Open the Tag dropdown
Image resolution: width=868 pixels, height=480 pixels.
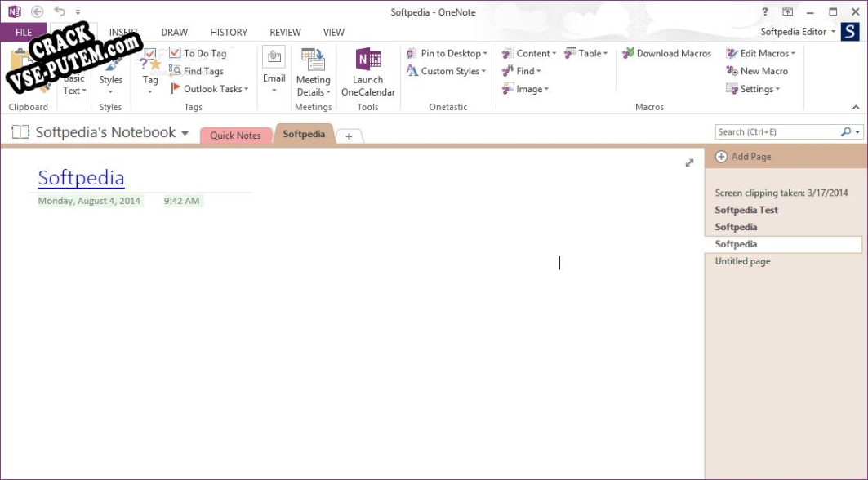[150, 72]
